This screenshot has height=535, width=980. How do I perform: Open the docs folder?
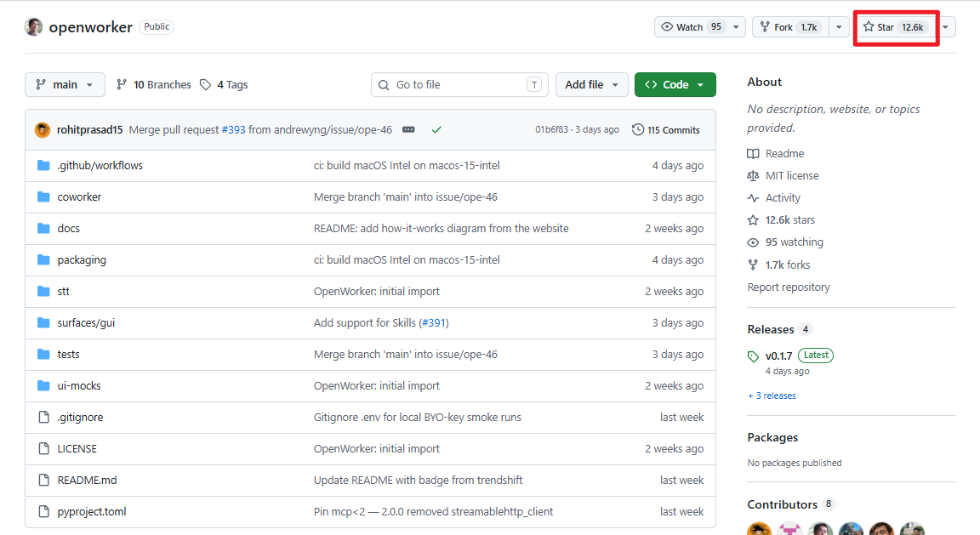[69, 228]
